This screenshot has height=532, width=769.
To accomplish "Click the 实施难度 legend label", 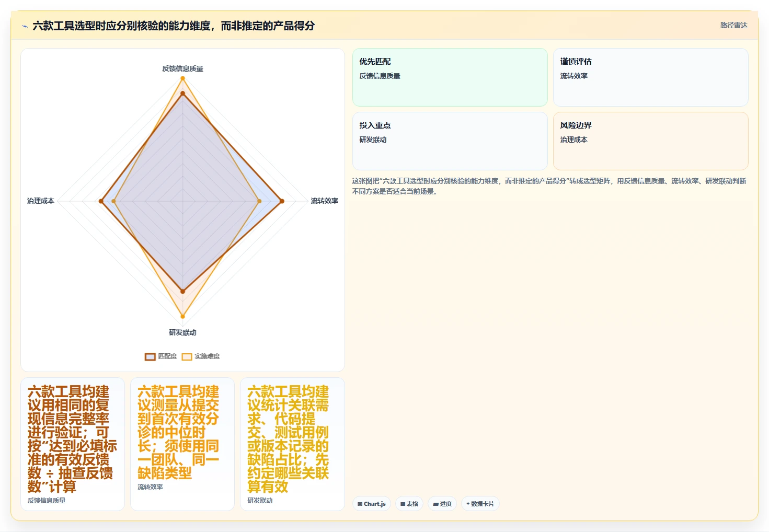I will click(207, 356).
